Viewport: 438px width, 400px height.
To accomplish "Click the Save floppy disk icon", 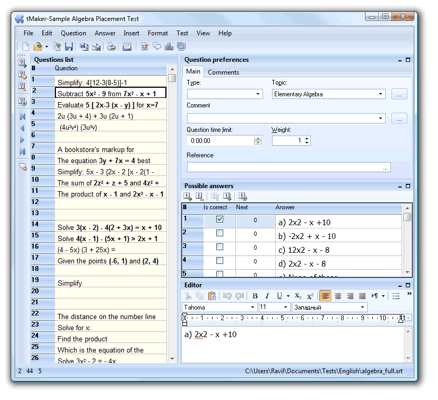I will [69, 47].
